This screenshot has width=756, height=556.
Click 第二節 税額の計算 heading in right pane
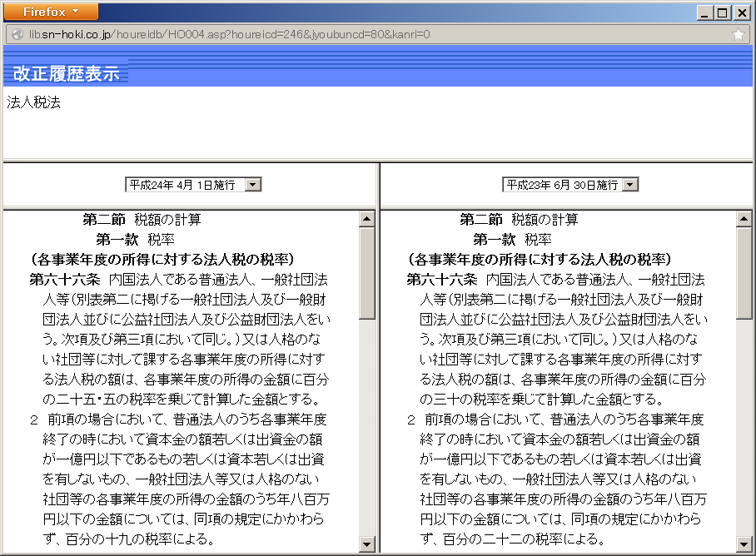(x=519, y=220)
